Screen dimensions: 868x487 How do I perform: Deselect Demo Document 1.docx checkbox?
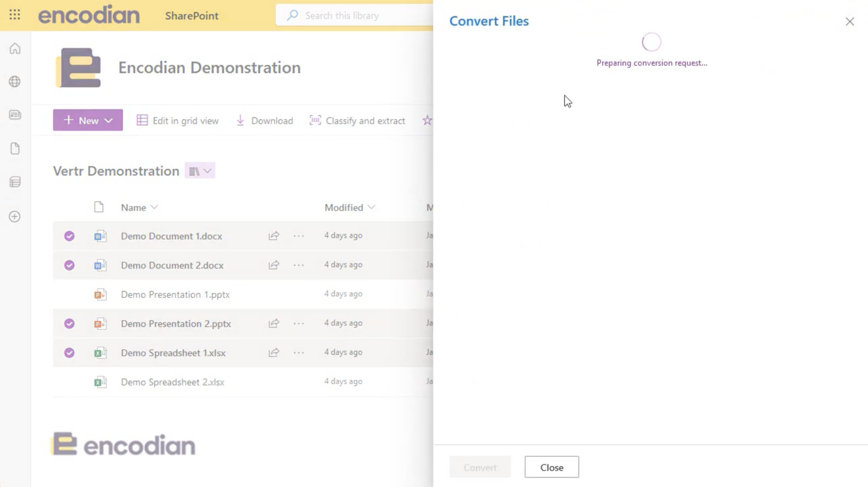point(70,236)
